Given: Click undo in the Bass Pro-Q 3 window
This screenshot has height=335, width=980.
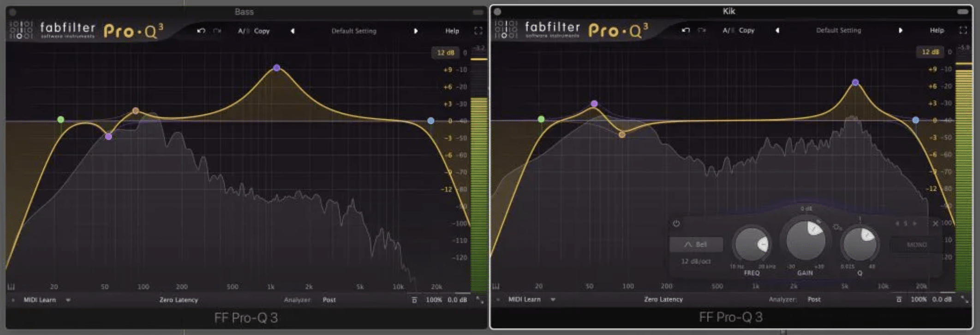Looking at the screenshot, I should [201, 31].
